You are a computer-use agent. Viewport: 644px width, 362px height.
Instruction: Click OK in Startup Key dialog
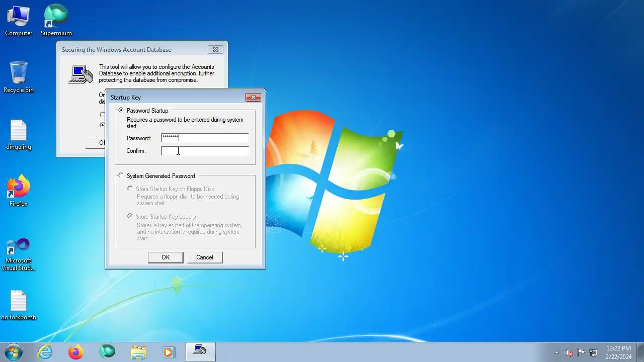click(166, 257)
